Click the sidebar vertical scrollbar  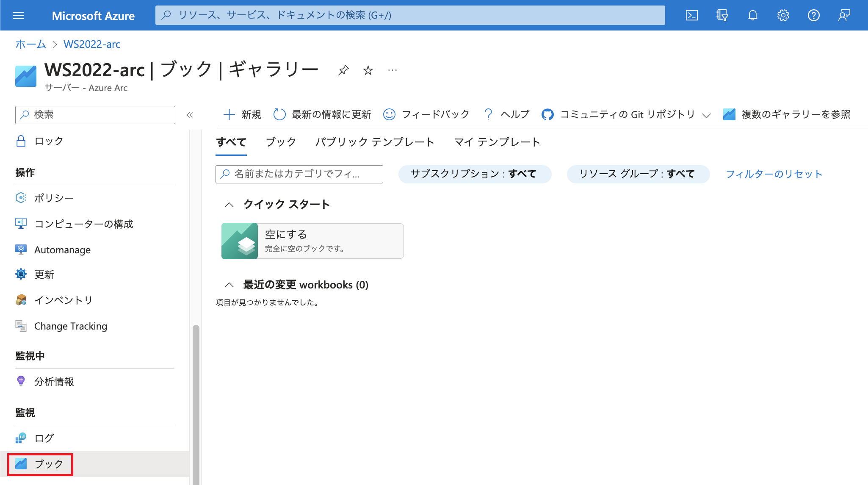coord(196,405)
